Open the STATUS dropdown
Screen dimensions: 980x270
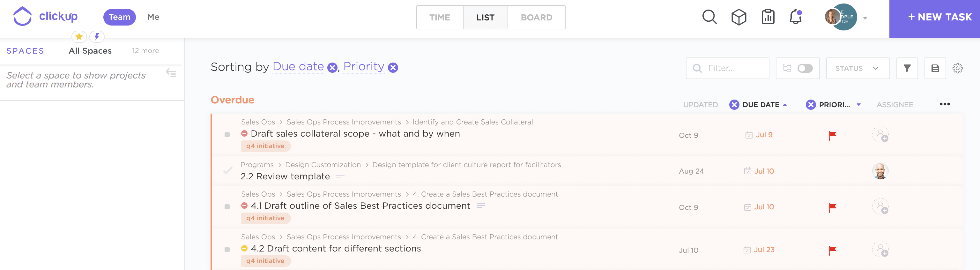pos(857,68)
